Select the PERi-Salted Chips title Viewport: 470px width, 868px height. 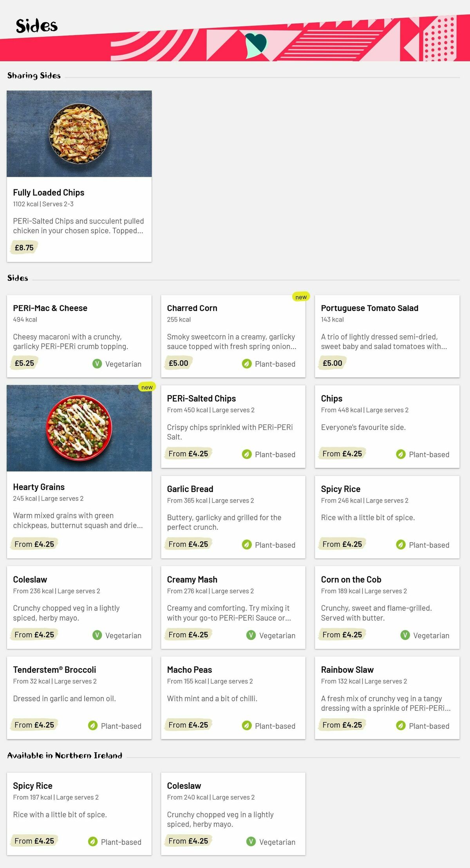(x=201, y=399)
